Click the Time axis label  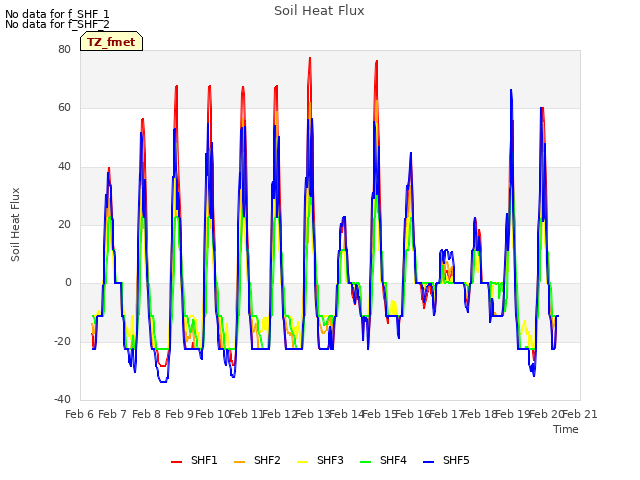(566, 429)
